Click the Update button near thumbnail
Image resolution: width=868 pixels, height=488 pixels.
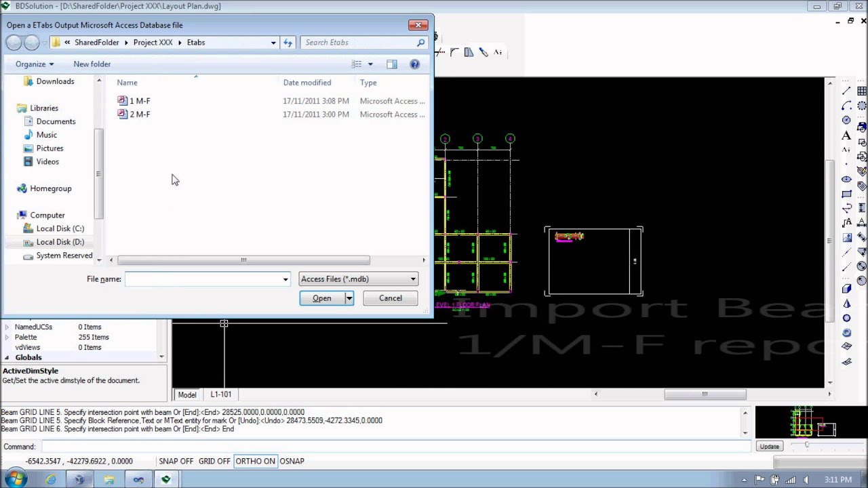point(770,446)
